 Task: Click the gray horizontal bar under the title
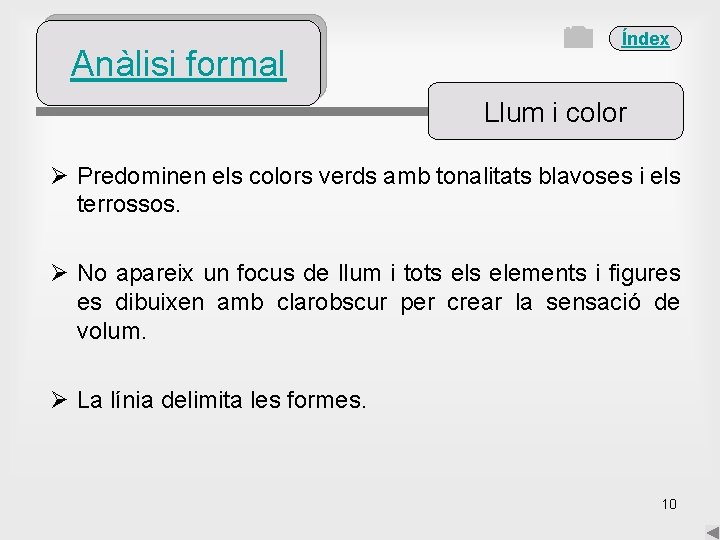coord(232,111)
